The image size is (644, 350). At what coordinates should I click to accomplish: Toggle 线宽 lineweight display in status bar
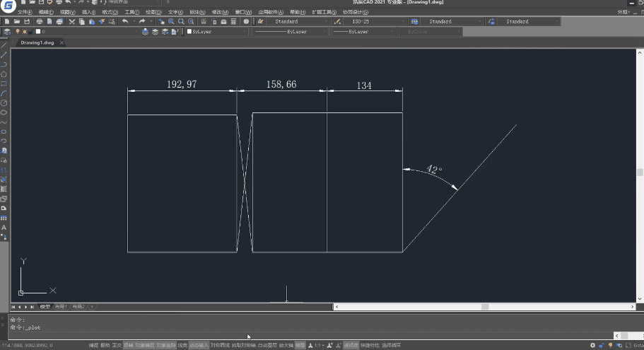click(x=183, y=346)
